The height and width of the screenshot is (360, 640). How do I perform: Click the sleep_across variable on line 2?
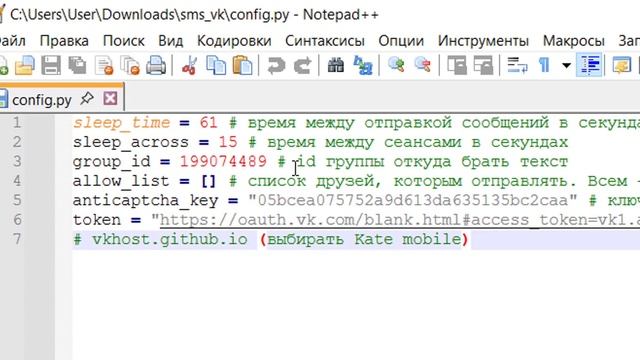[x=131, y=142]
